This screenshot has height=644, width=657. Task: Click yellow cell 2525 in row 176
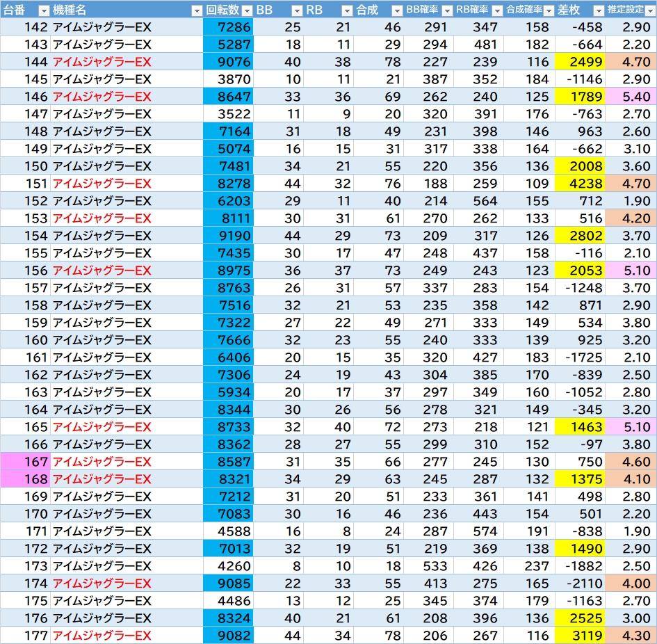tap(580, 618)
